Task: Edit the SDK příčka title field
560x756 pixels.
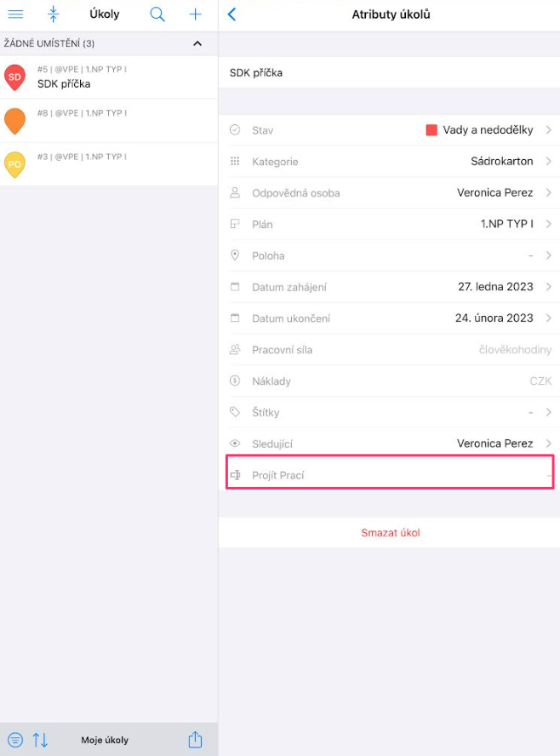Action: coord(389,73)
